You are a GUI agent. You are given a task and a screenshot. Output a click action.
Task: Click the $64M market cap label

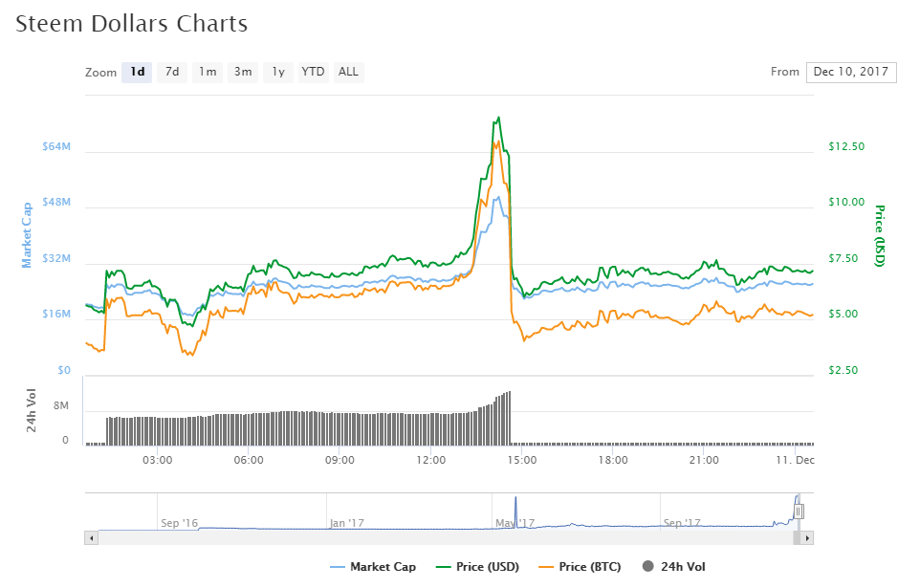click(56, 146)
